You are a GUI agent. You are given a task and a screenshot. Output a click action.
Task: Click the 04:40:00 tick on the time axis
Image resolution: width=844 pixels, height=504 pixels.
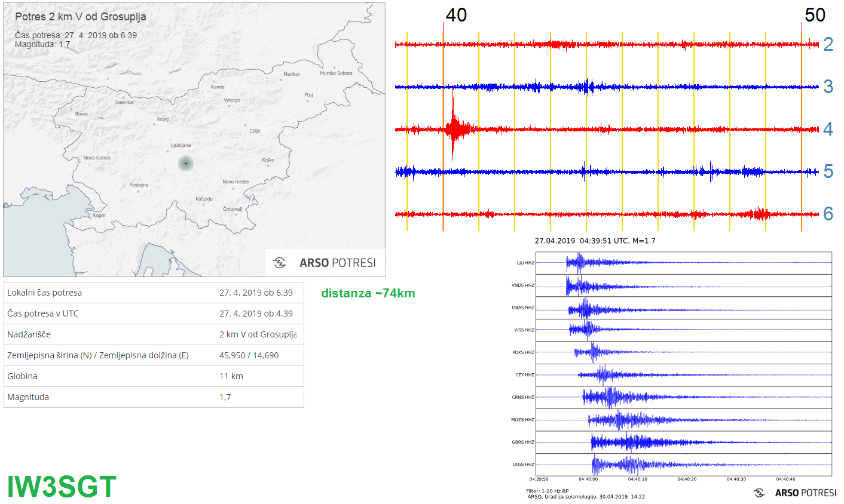588,479
